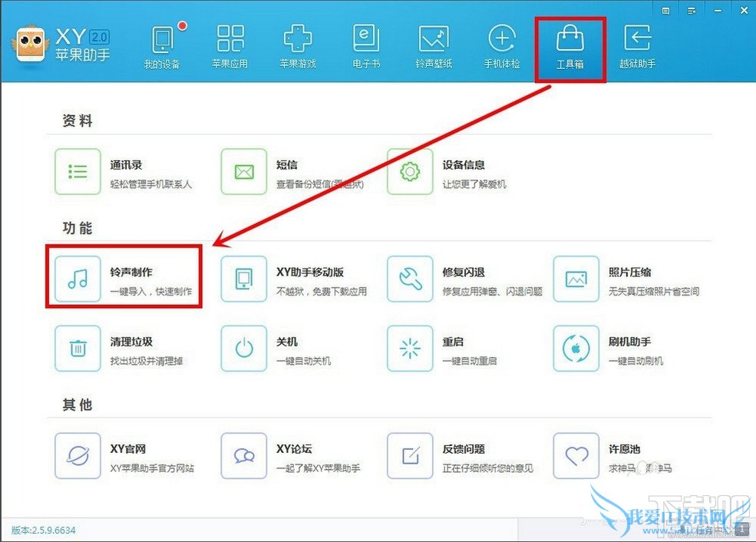Click the 修复闪退 wrench icon
Image resolution: width=756 pixels, height=542 pixels.
click(411, 279)
